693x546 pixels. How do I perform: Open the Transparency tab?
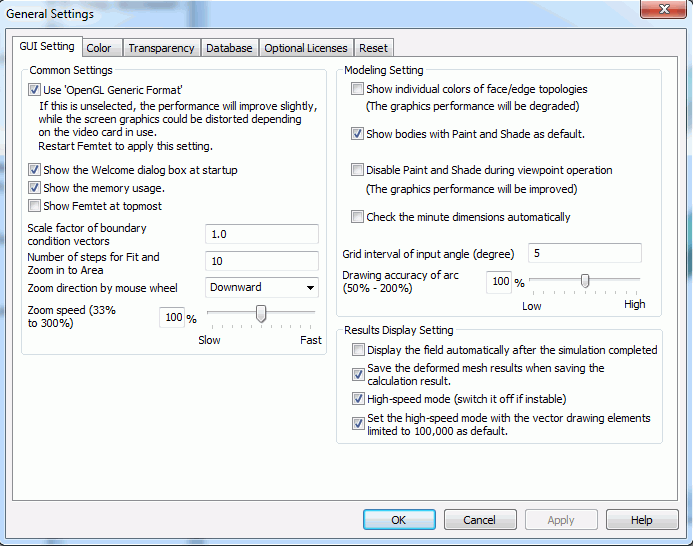pos(161,48)
